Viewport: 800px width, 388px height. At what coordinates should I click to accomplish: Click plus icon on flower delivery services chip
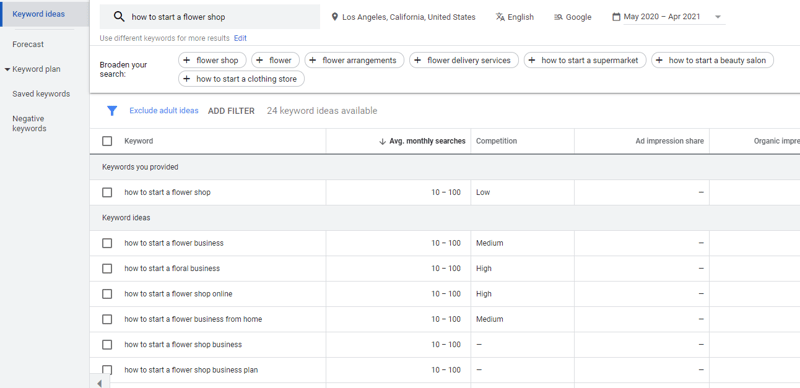tap(417, 60)
